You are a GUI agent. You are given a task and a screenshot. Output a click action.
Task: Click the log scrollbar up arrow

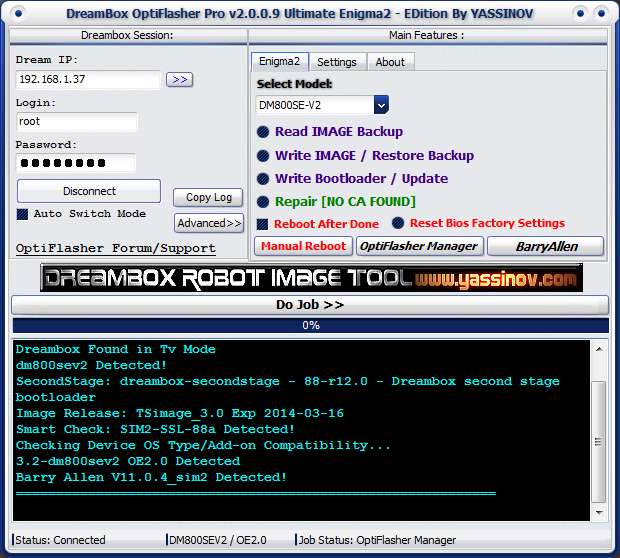coord(599,349)
